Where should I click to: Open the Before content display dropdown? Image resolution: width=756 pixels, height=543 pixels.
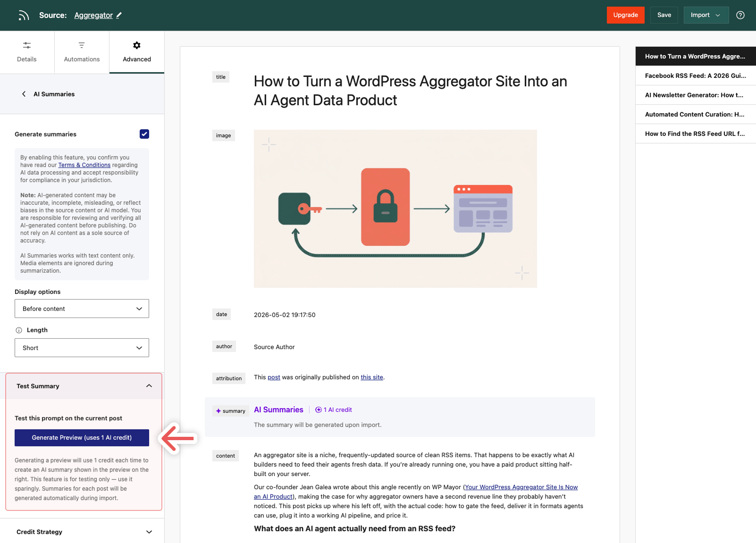tap(82, 309)
